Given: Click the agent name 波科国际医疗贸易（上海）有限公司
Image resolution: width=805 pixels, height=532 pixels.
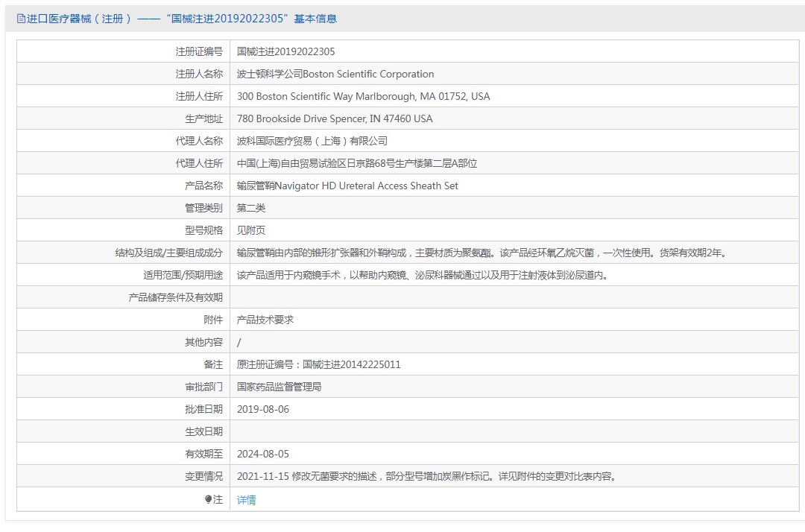Looking at the screenshot, I should [x=312, y=141].
